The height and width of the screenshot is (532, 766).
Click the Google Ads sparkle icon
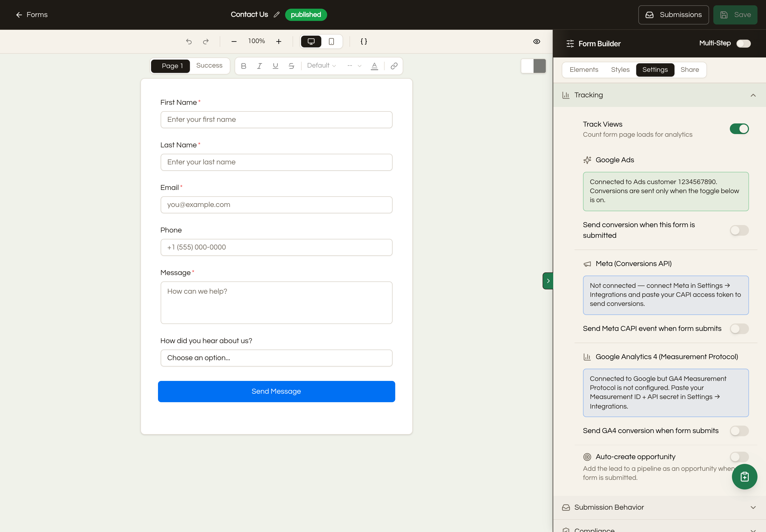click(x=587, y=160)
